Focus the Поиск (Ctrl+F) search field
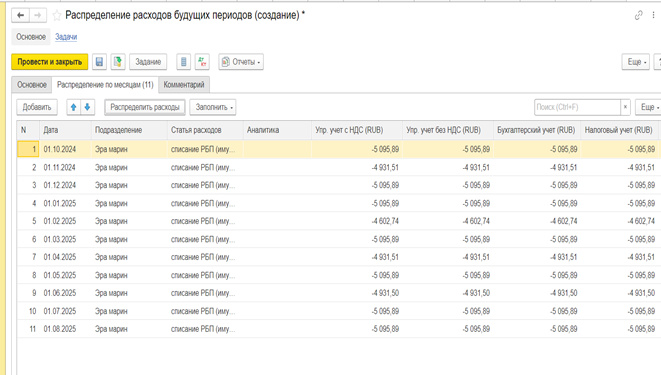 click(577, 107)
